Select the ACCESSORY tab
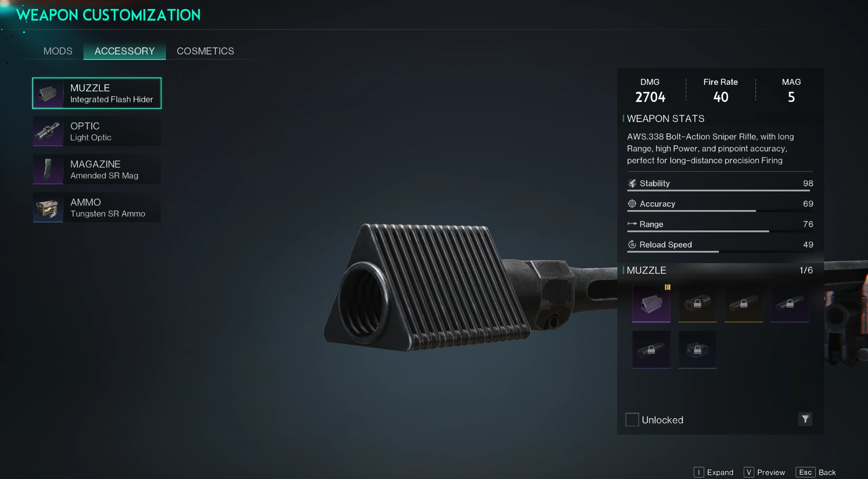Screen dimensions: 868x479 tap(125, 51)
